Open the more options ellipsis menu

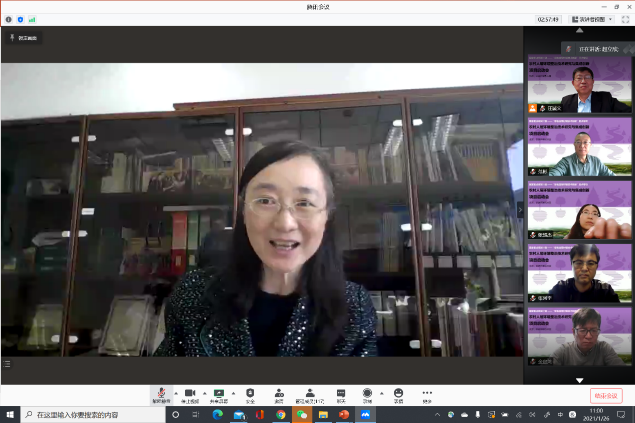click(427, 393)
